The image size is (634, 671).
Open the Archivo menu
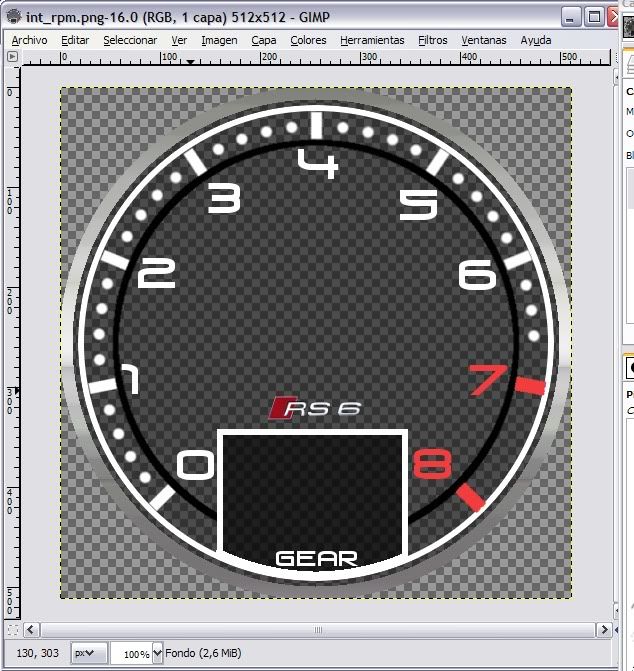click(x=29, y=40)
